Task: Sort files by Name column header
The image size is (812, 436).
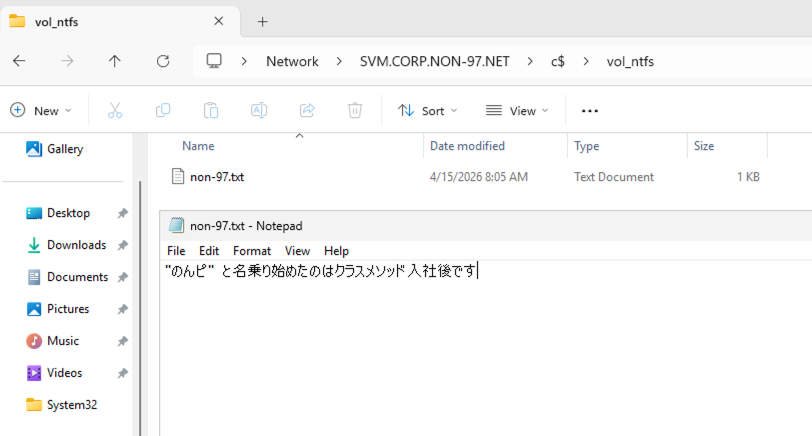Action: pos(198,146)
